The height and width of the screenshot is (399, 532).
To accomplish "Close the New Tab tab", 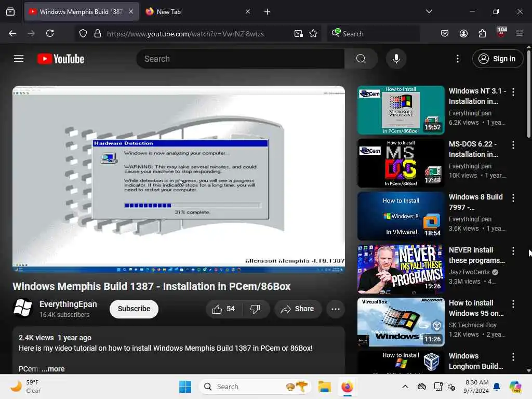I will click(248, 11).
